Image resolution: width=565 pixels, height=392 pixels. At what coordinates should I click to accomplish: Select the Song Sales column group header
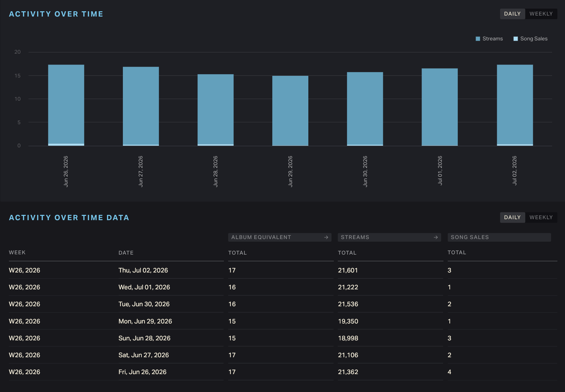click(x=499, y=237)
